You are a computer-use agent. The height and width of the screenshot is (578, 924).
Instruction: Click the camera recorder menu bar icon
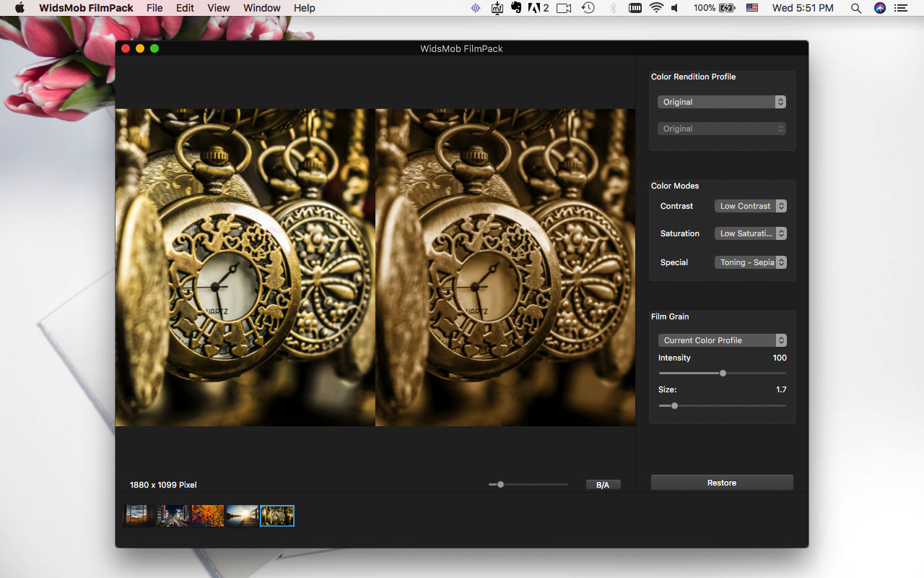564,8
